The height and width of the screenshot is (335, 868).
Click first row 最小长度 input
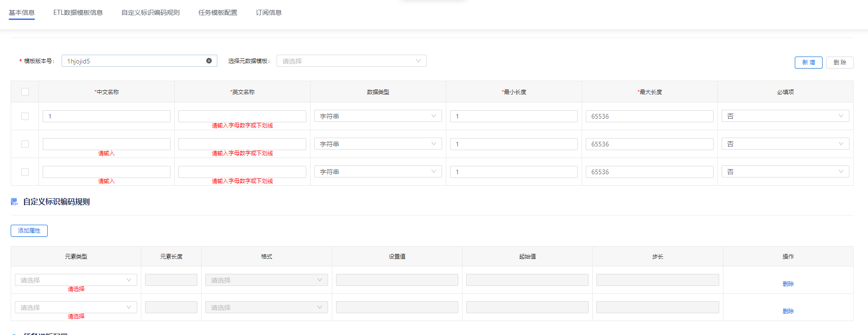coord(514,116)
